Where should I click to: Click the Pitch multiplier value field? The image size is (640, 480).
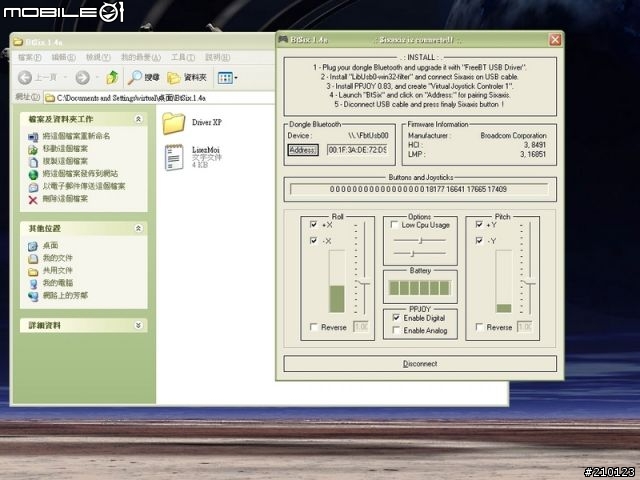[x=525, y=327]
